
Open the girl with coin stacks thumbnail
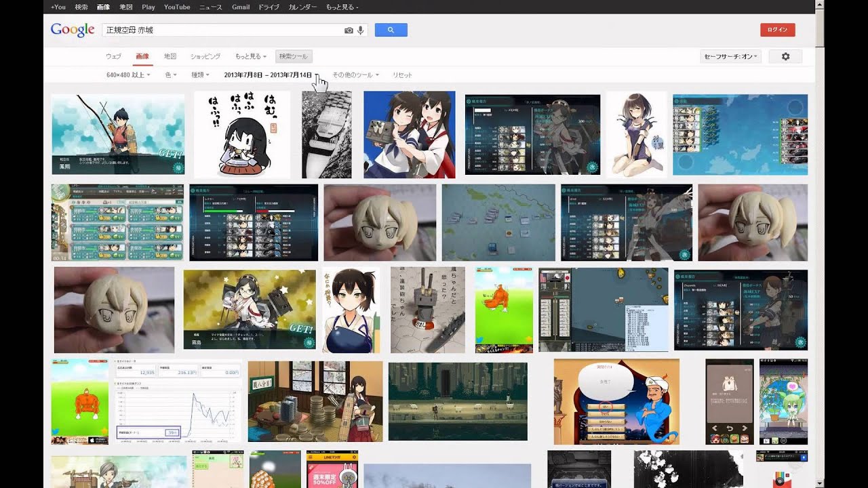315,401
